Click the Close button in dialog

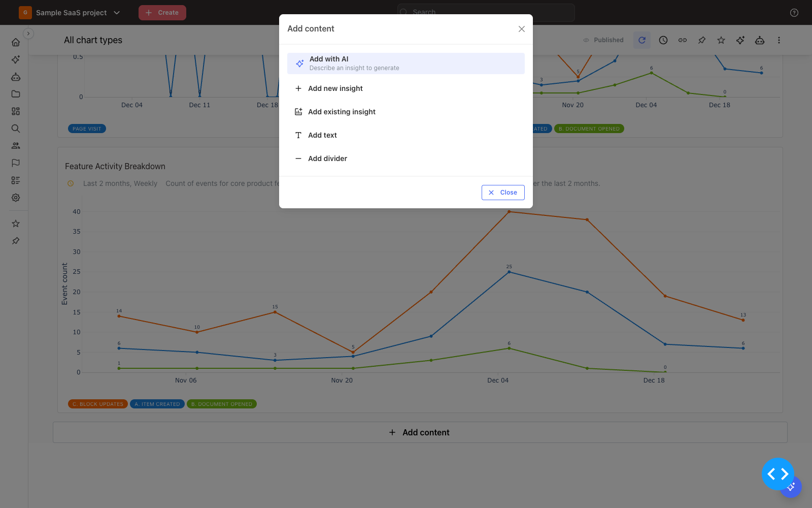point(503,193)
